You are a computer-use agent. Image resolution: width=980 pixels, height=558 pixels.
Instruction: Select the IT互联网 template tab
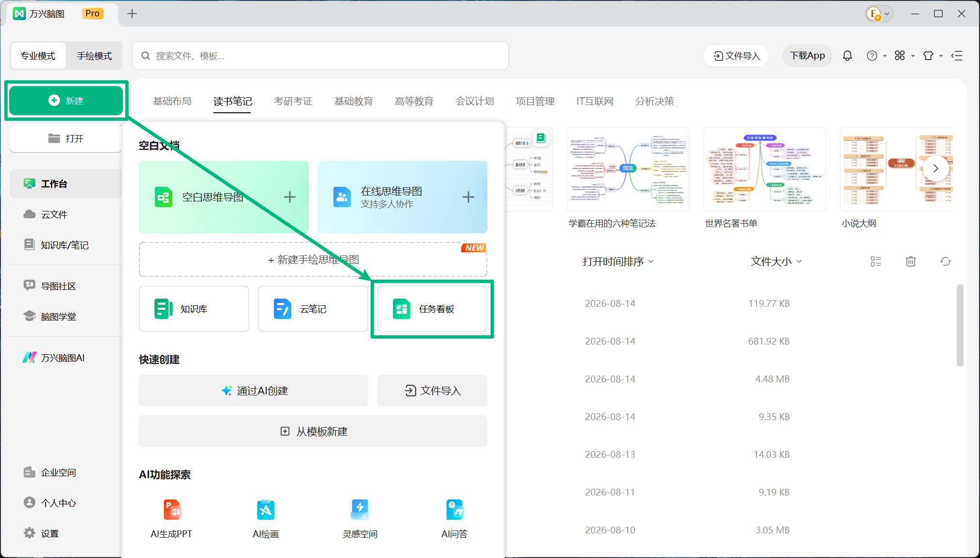click(595, 101)
